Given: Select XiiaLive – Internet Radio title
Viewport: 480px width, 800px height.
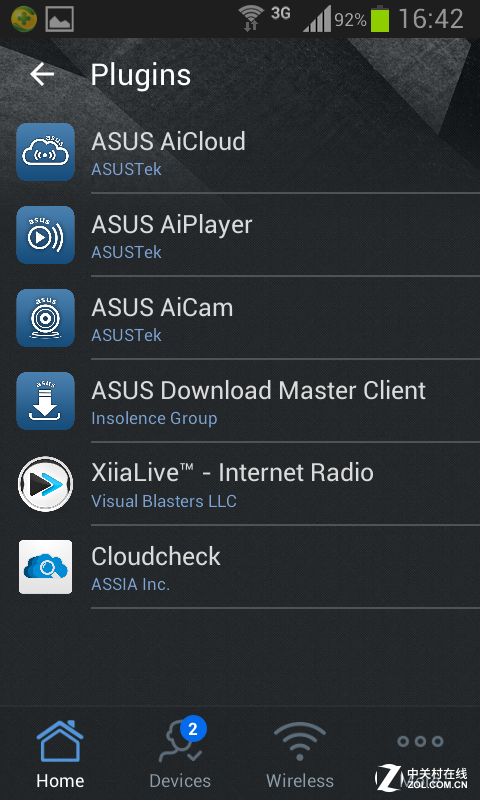Looking at the screenshot, I should point(233,473).
